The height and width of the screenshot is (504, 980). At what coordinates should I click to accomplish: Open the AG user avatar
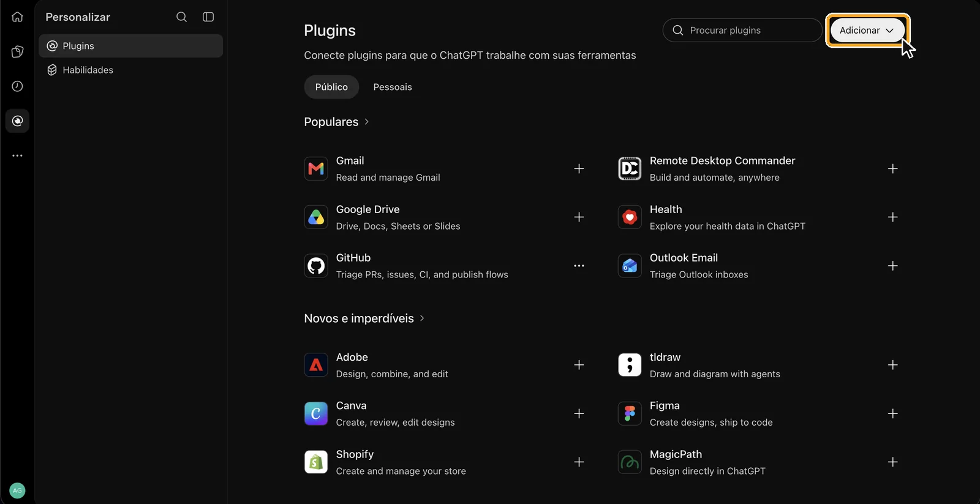tap(17, 491)
